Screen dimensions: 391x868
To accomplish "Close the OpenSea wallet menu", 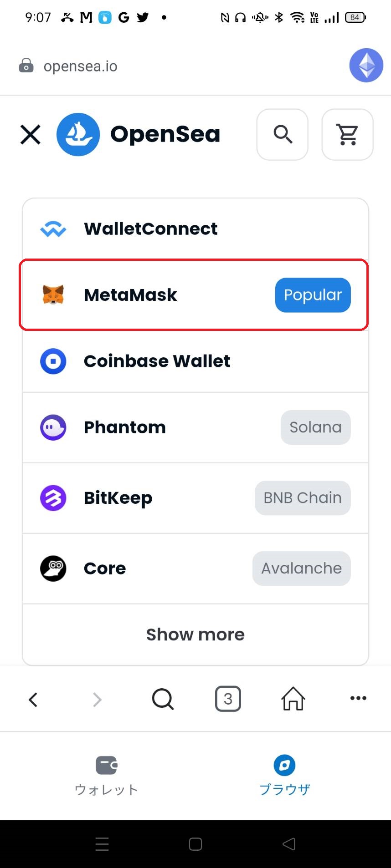I will [31, 135].
